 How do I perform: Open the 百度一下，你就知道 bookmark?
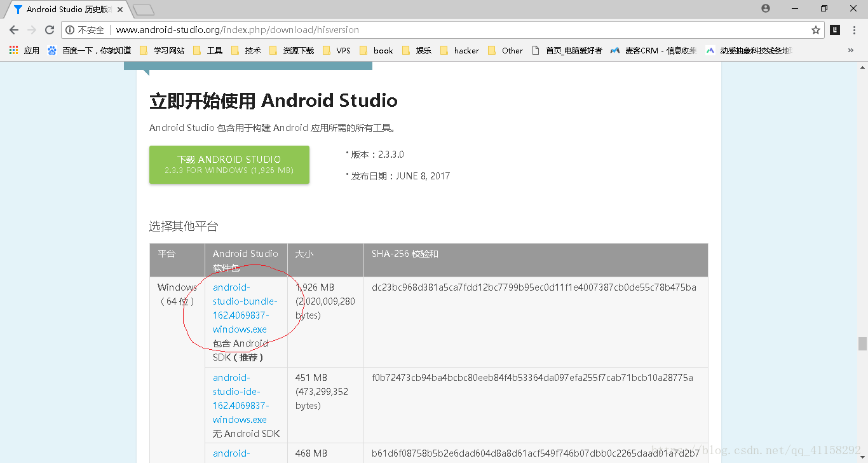[89, 50]
